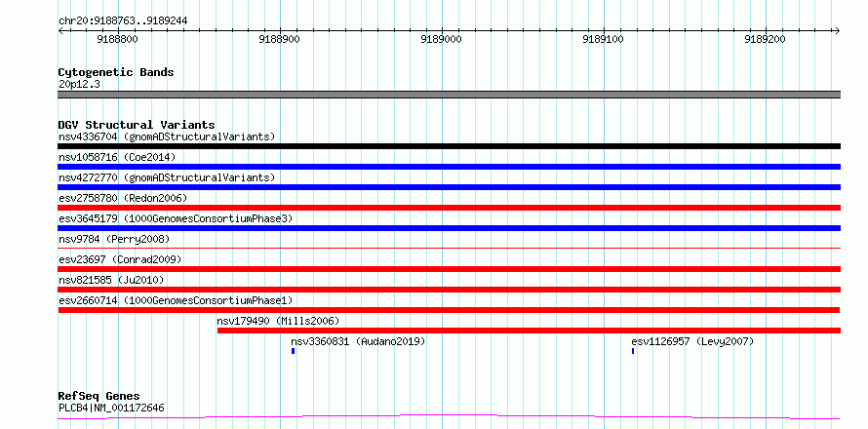Open the esv1126957 (Levy2007) label

point(692,341)
